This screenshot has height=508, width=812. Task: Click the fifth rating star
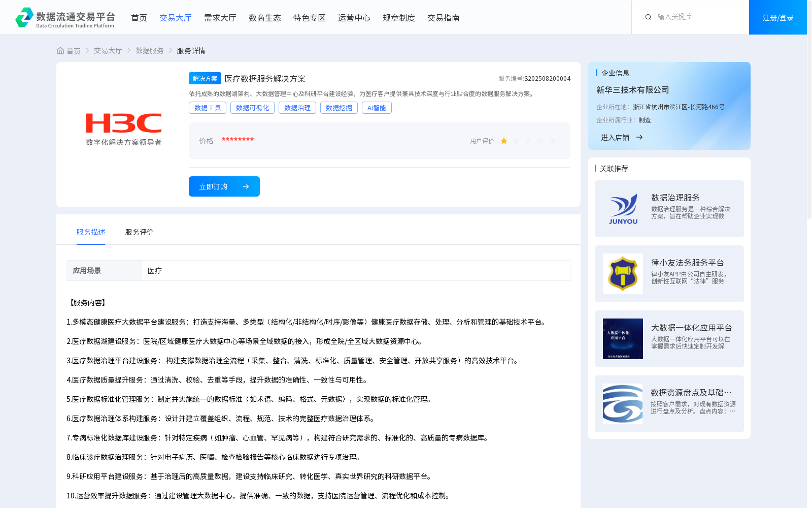pos(553,141)
